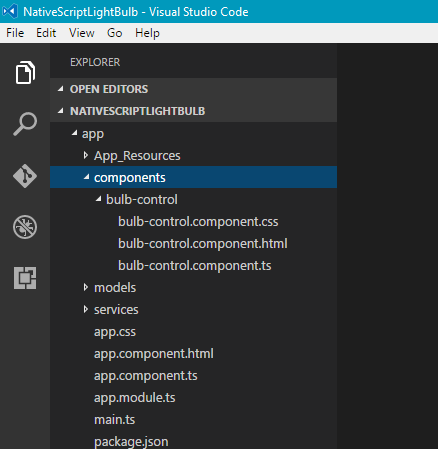Expand the App_Resources folder arrow
The image size is (438, 449).
(86, 155)
